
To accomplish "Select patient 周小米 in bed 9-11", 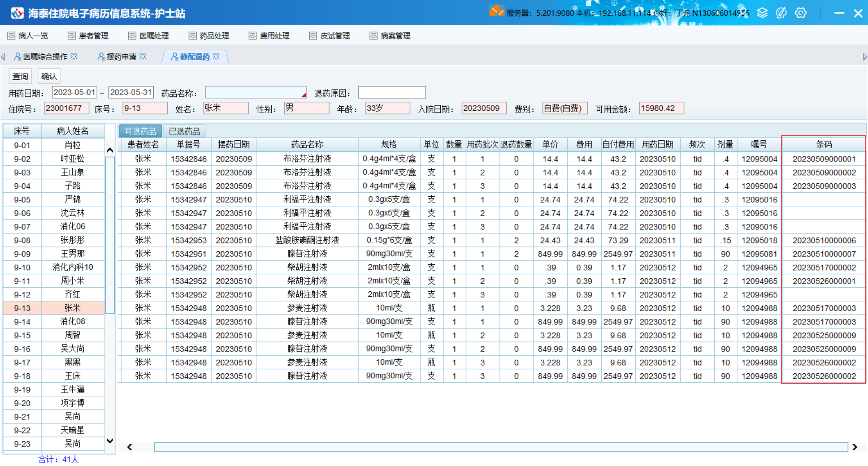I will tap(54, 281).
